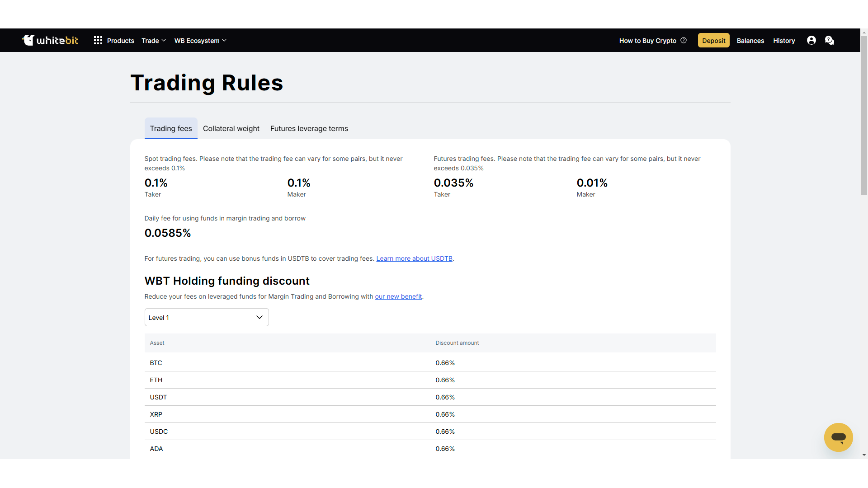868x488 pixels.
Task: Open the Balances page
Action: (750, 41)
